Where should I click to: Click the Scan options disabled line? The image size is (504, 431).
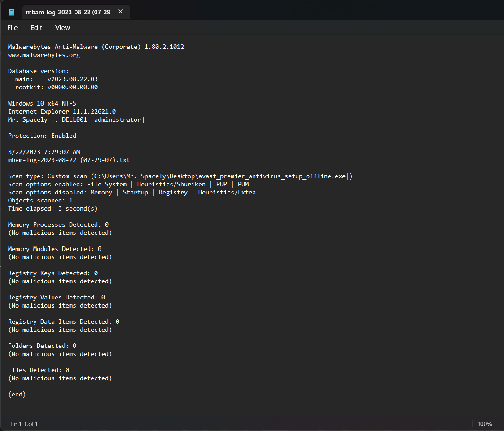(132, 192)
